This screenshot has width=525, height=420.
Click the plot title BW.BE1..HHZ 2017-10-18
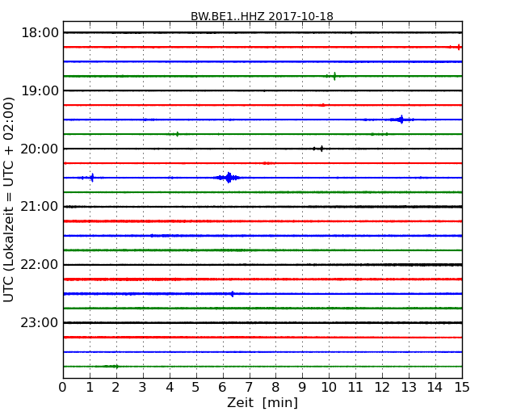coord(262,16)
